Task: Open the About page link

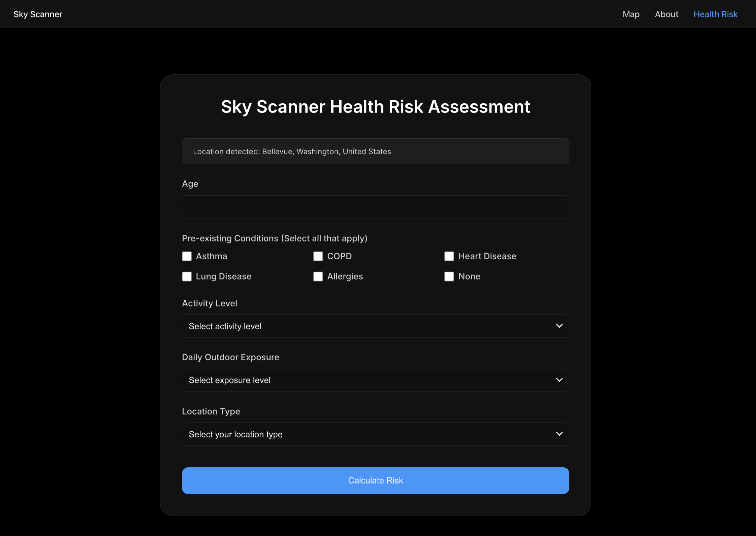Action: [666, 14]
